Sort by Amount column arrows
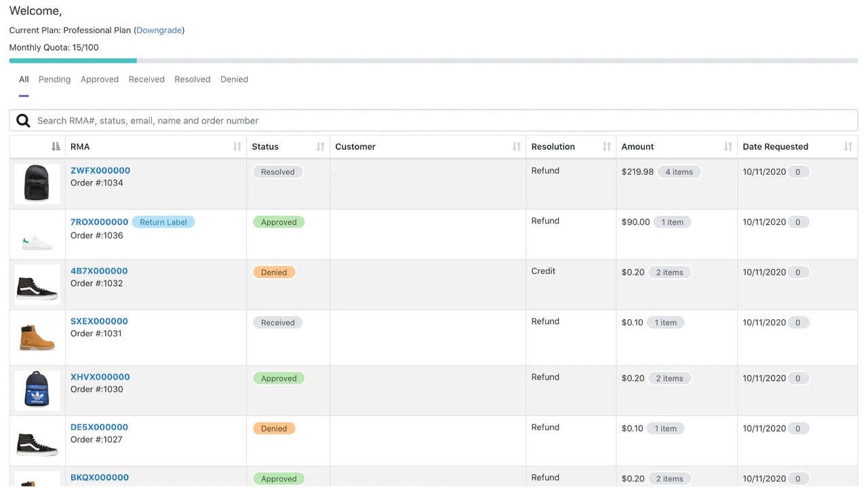Image resolution: width=868 pixels, height=488 pixels. tap(728, 146)
